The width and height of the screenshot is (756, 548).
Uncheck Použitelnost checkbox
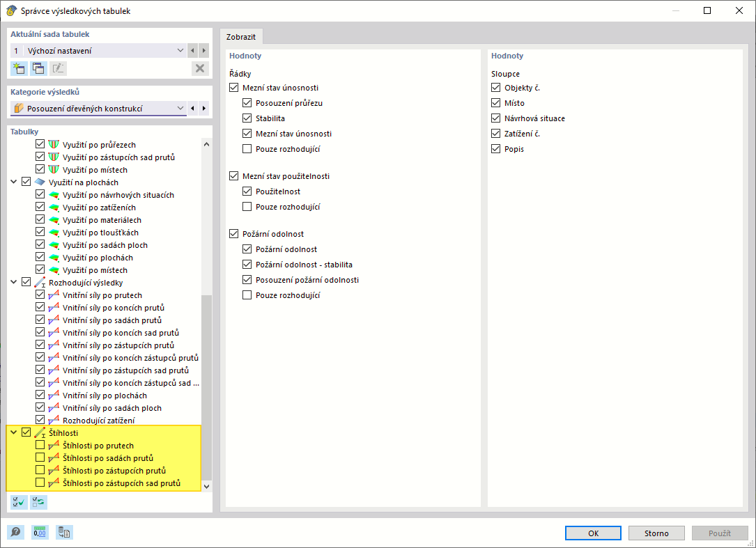click(247, 191)
